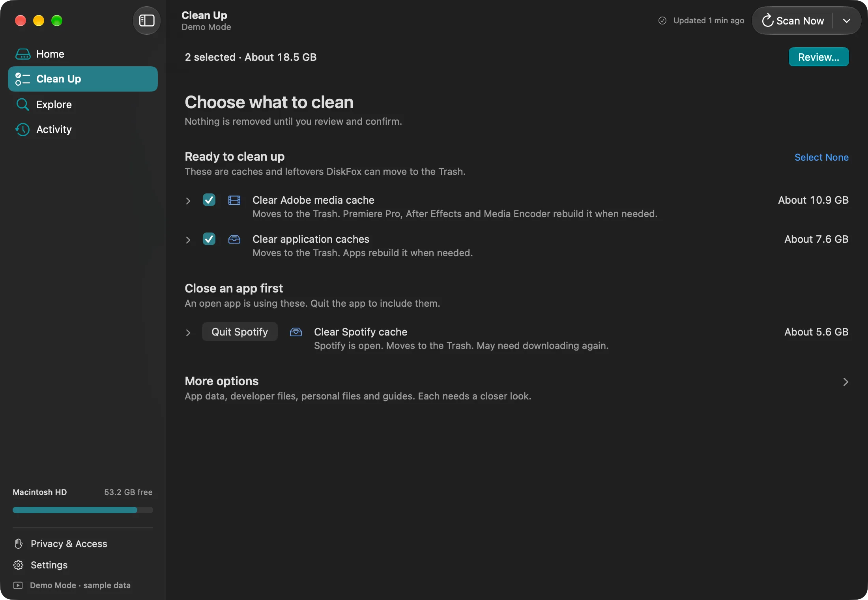Screen dimensions: 868x600
Task: Expand the Clear application caches row
Action: [188, 240]
